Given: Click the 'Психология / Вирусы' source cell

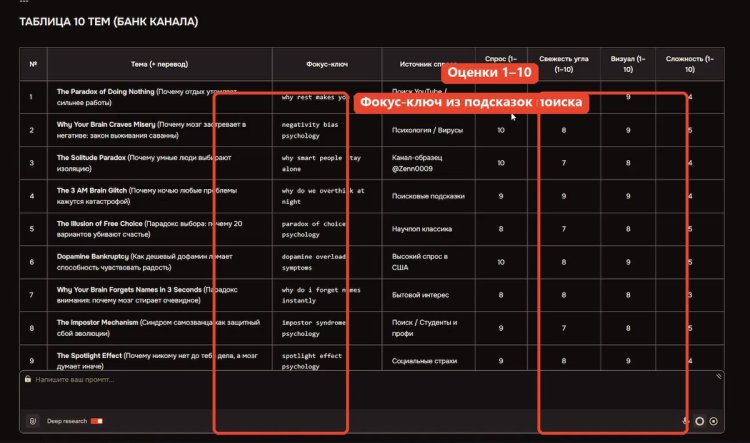Looking at the screenshot, I should point(427,130).
